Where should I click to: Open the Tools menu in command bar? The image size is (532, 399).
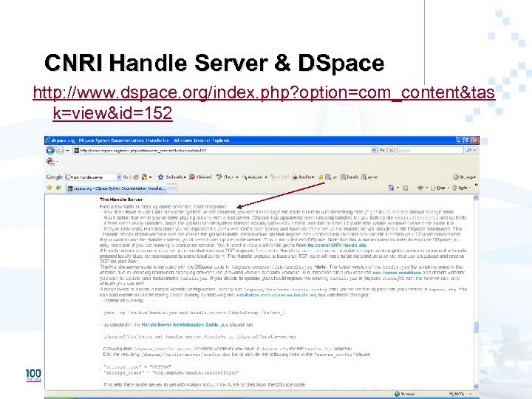[462, 188]
